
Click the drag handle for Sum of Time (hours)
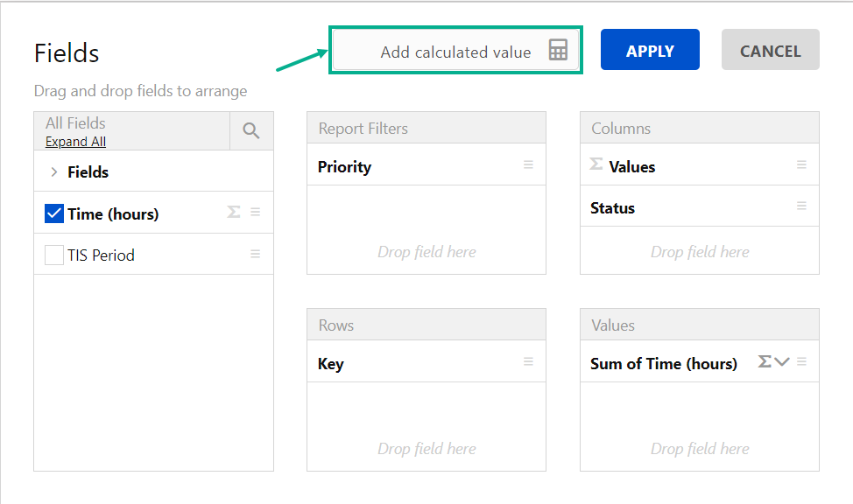tap(801, 361)
